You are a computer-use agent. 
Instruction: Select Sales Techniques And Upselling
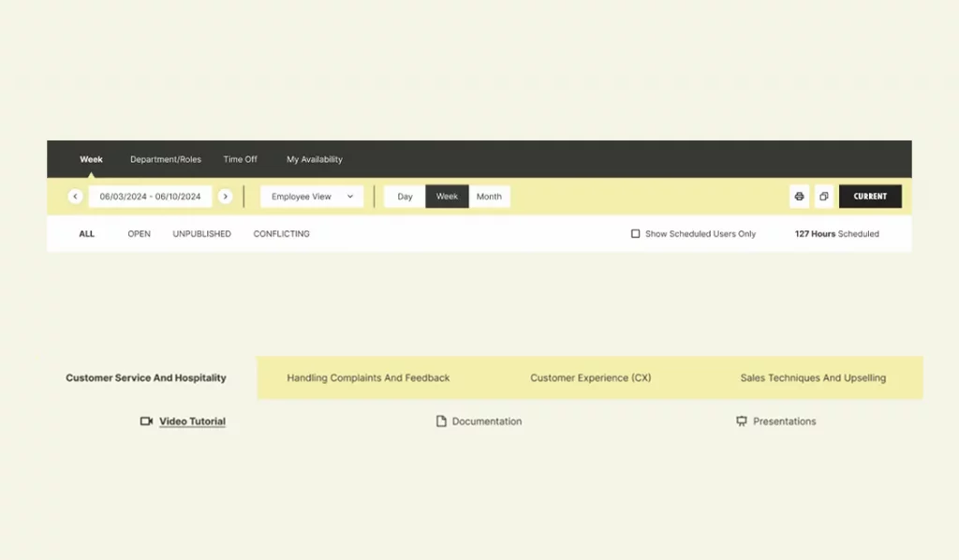tap(812, 377)
